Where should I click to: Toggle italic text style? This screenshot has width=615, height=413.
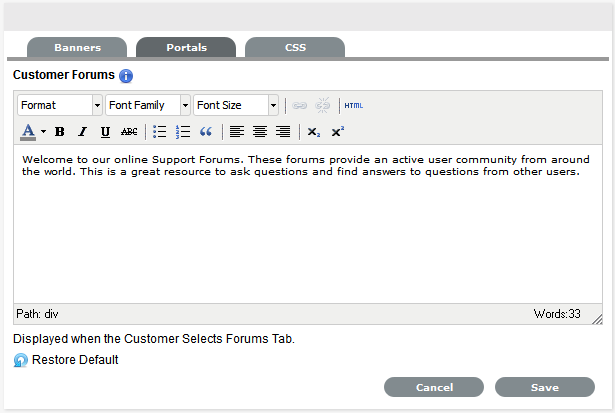pos(82,131)
